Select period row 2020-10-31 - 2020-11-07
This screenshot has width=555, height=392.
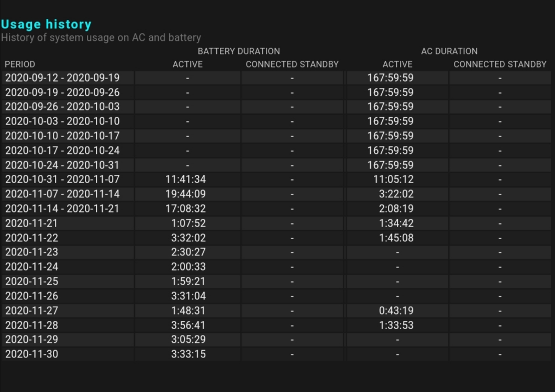point(276,180)
